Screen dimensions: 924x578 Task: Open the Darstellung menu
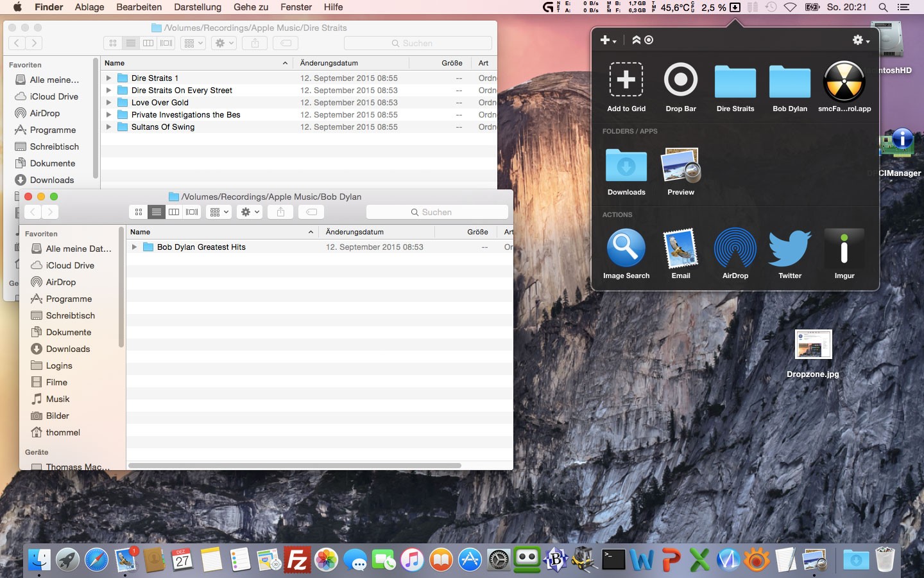(x=197, y=7)
